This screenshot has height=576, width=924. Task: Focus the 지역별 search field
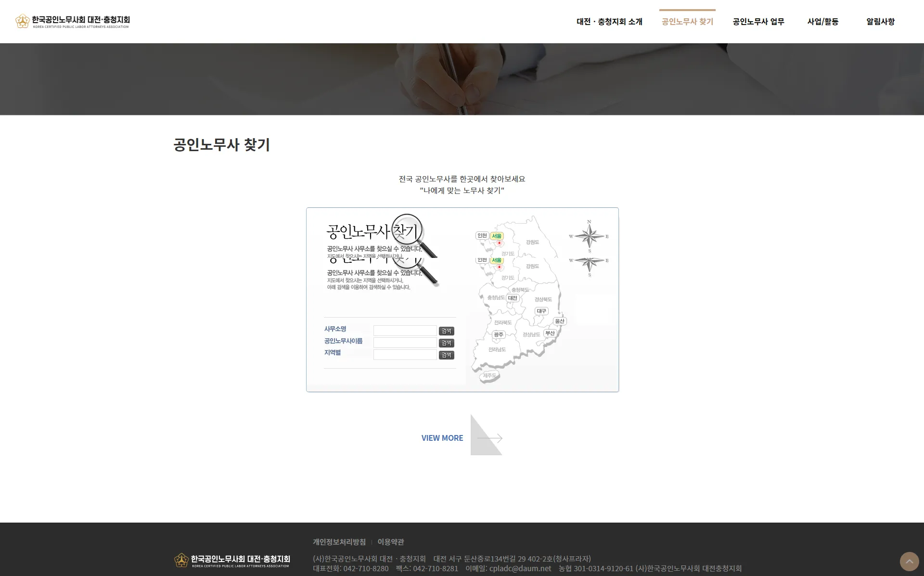(405, 355)
